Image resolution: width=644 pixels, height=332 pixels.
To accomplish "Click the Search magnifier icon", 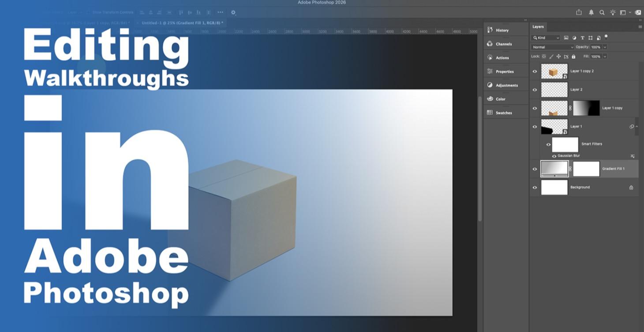I will click(602, 12).
